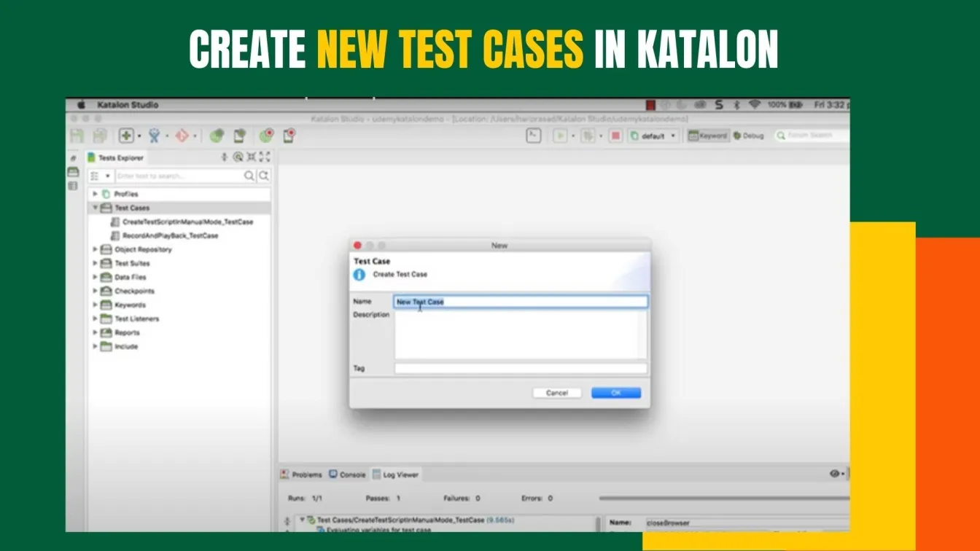Click the magnifier target icon in Tests Explorer header
The width and height of the screenshot is (980, 551).
(x=238, y=157)
